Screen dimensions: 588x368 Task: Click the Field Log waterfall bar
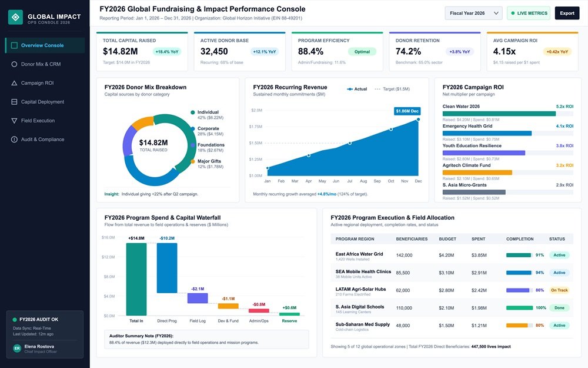198,298
